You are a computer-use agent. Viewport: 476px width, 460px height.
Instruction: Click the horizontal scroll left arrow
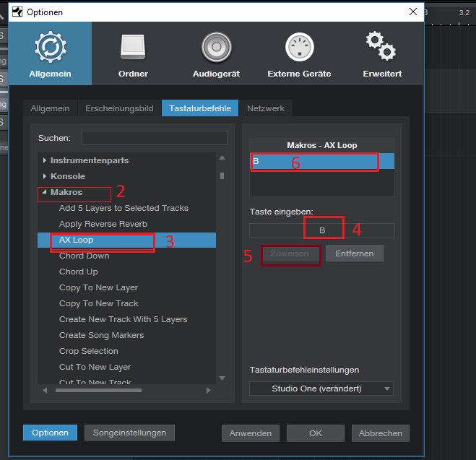[x=45, y=391]
